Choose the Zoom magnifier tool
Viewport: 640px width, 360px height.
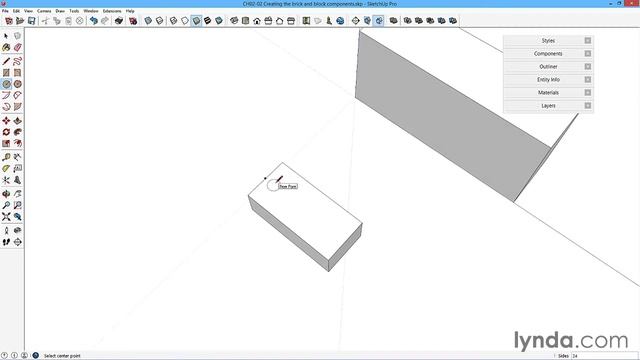pyautogui.click(x=6, y=205)
